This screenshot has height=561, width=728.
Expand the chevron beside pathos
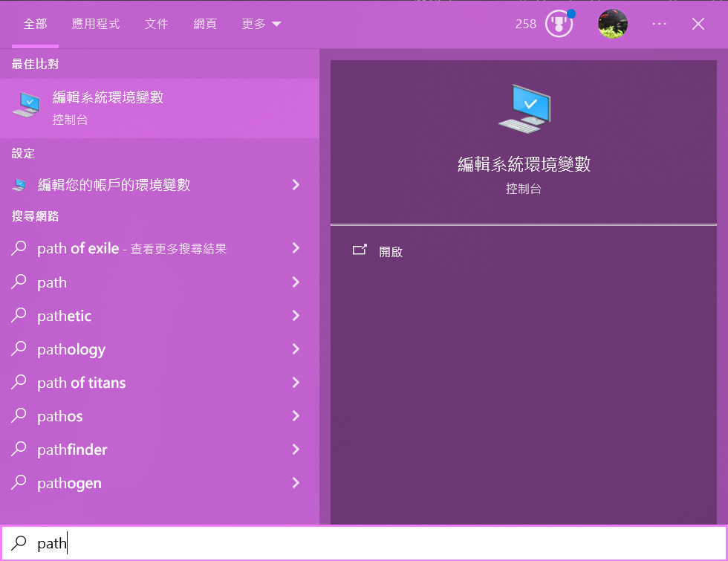(x=296, y=416)
